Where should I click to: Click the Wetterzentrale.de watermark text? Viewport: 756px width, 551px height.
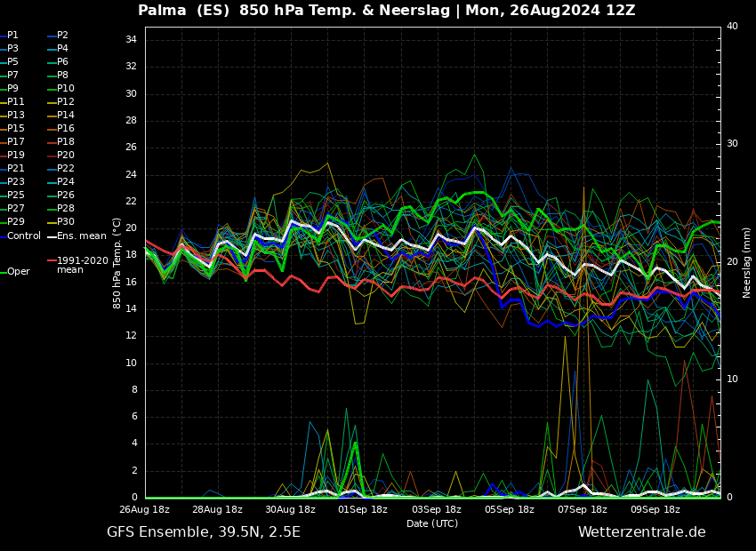641,532
